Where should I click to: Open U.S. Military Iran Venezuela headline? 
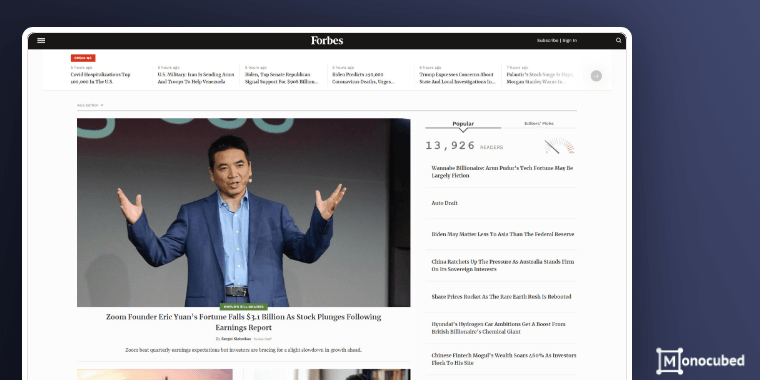[196, 79]
